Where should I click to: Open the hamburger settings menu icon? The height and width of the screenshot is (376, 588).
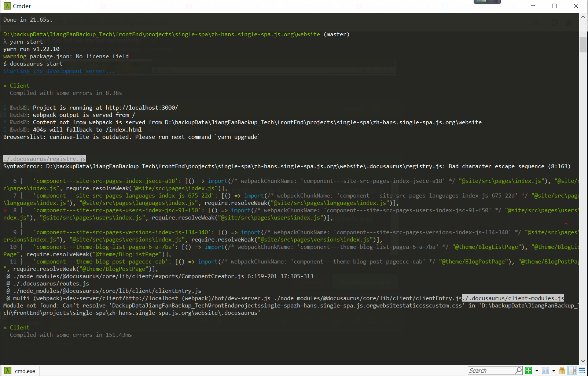(582, 371)
